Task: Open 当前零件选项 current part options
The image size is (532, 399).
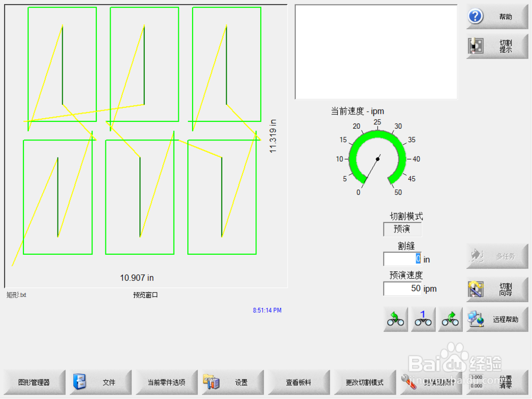Action: [167, 383]
